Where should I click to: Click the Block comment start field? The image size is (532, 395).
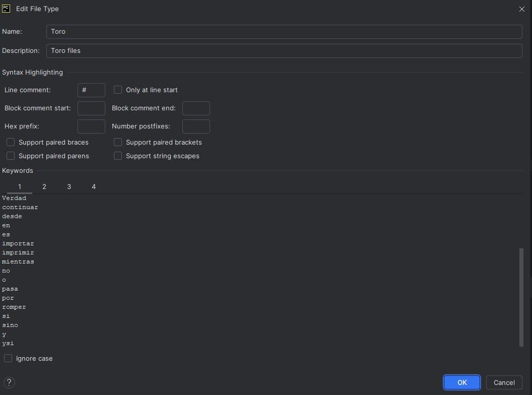coord(91,108)
